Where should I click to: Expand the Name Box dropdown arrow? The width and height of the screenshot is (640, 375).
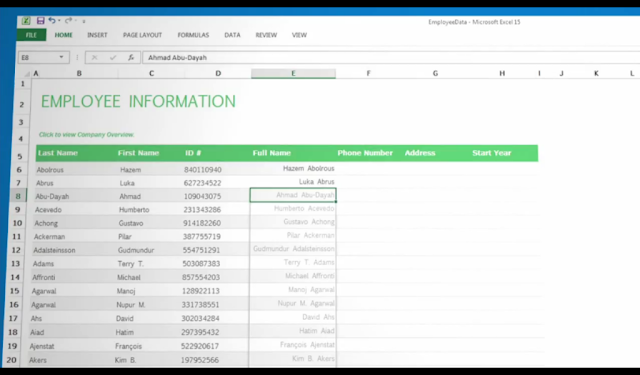coord(62,57)
